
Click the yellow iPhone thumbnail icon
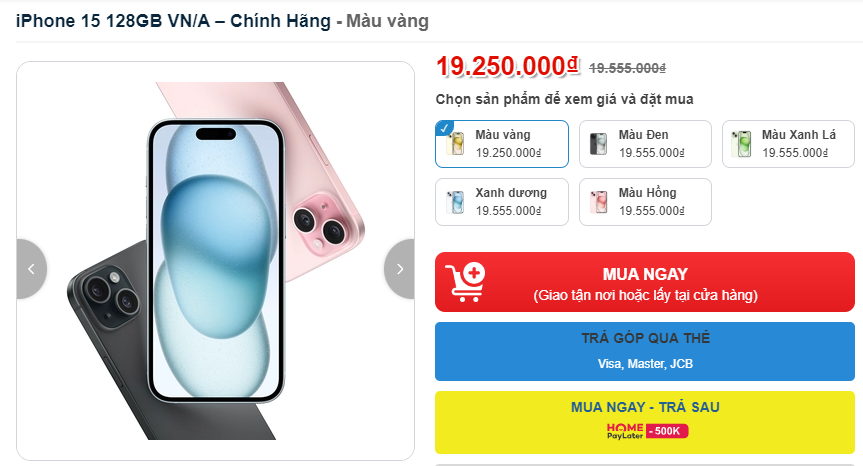click(x=456, y=144)
